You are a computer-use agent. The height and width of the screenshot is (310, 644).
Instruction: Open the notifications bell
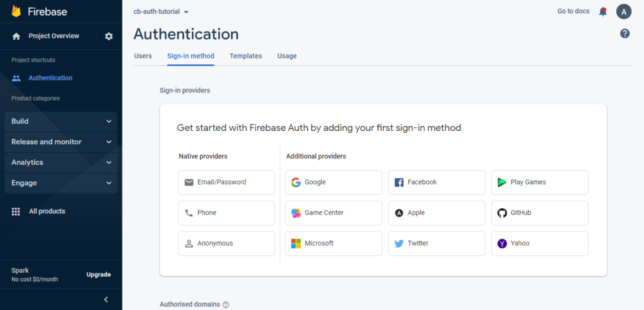coord(603,11)
